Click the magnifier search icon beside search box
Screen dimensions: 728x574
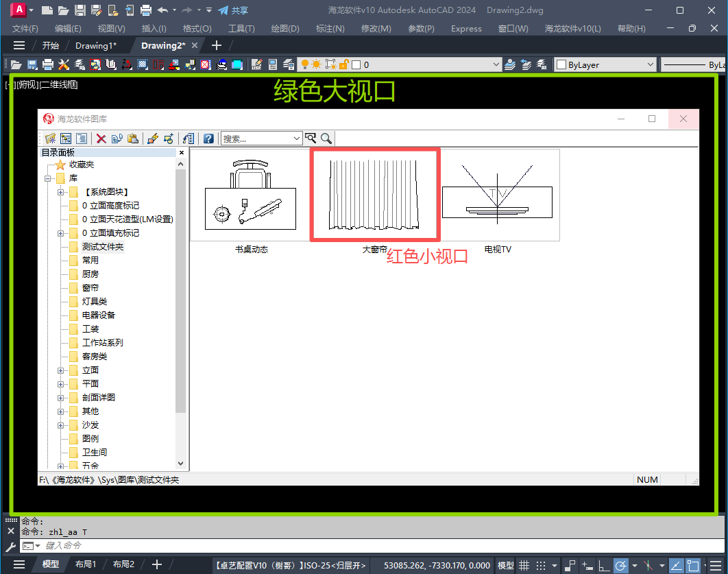326,139
